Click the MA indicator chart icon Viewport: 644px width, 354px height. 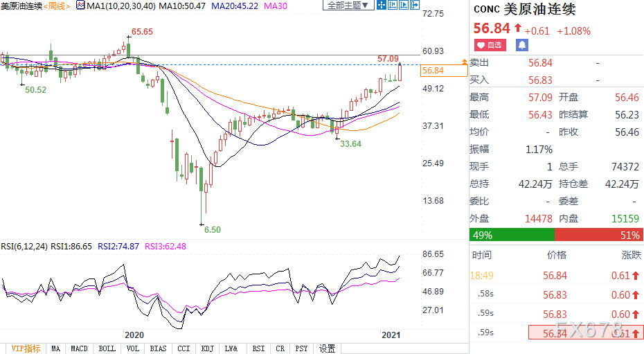(80, 6)
